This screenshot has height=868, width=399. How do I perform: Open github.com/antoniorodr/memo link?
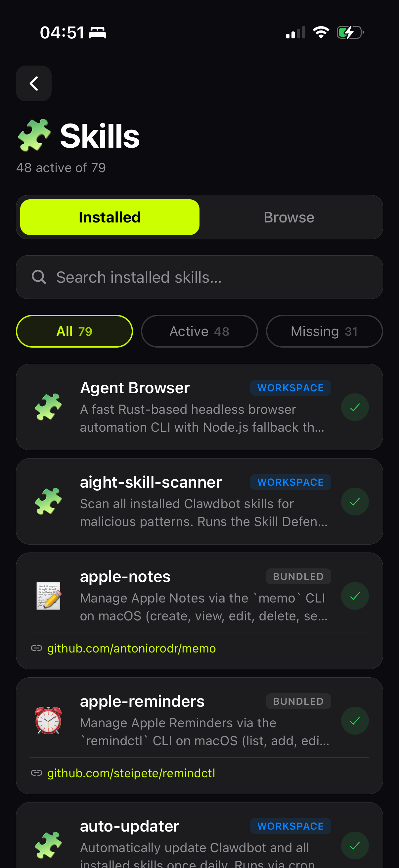point(131,648)
